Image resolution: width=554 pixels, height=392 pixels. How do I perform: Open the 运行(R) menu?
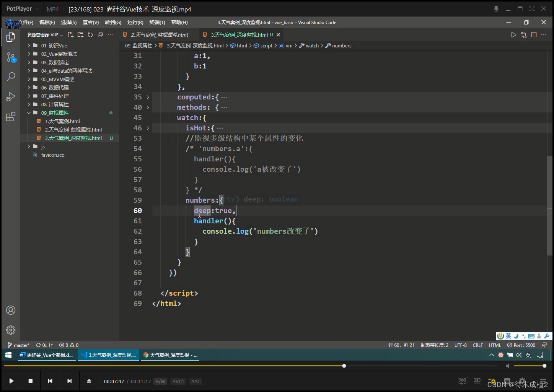click(135, 23)
